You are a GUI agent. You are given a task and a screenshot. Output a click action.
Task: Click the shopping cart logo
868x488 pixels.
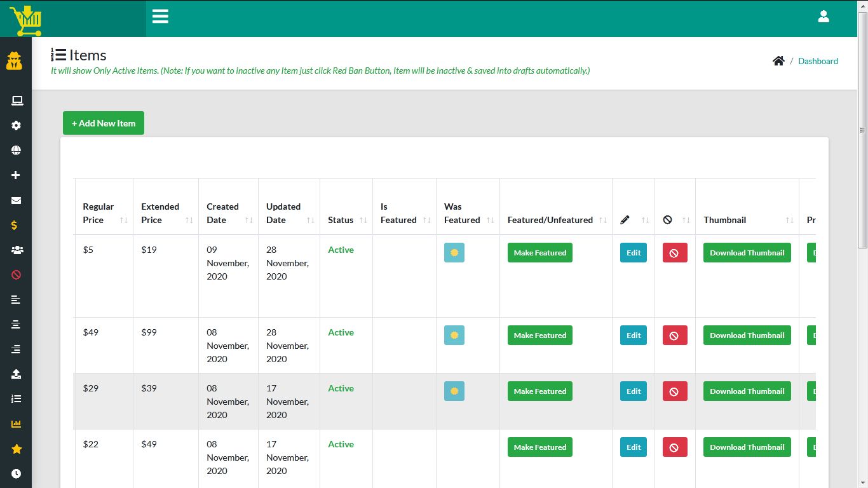click(x=26, y=20)
